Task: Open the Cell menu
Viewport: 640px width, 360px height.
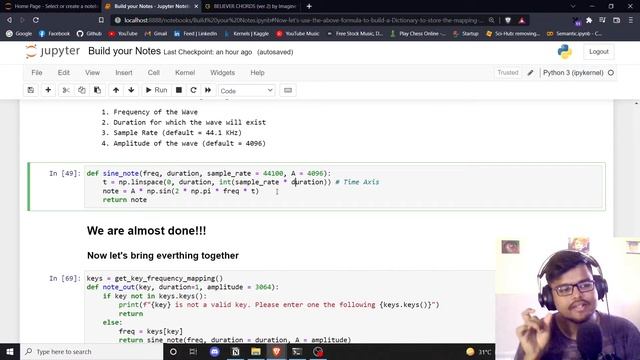Action: pyautogui.click(x=153, y=73)
